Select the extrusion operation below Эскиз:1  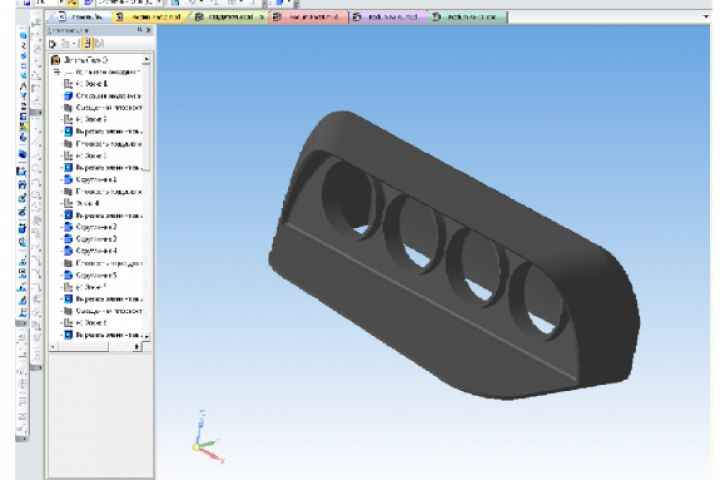pyautogui.click(x=102, y=96)
